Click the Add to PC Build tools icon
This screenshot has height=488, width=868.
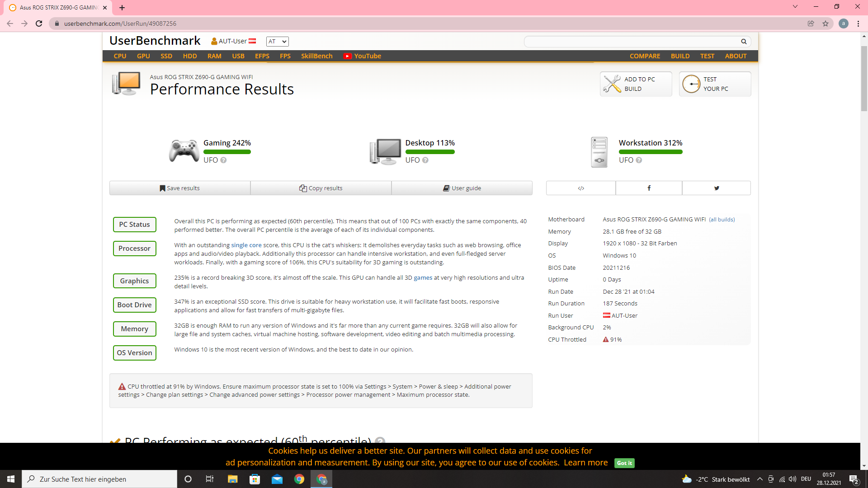coord(612,84)
